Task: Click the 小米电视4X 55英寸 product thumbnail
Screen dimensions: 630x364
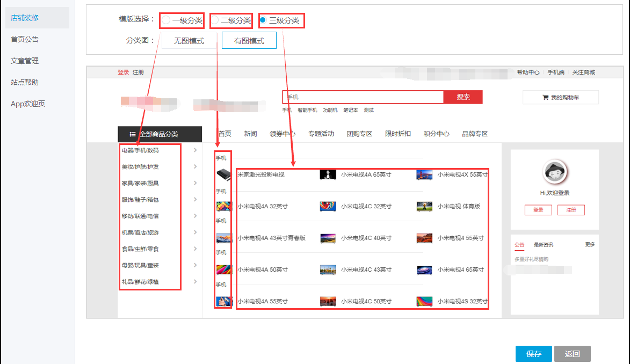Action: [x=424, y=175]
